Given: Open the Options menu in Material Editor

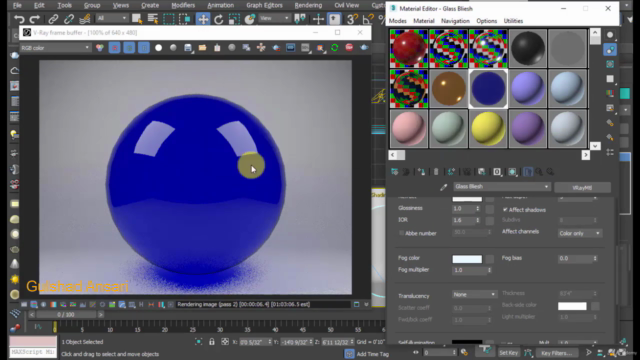Looking at the screenshot, I should coord(487,21).
